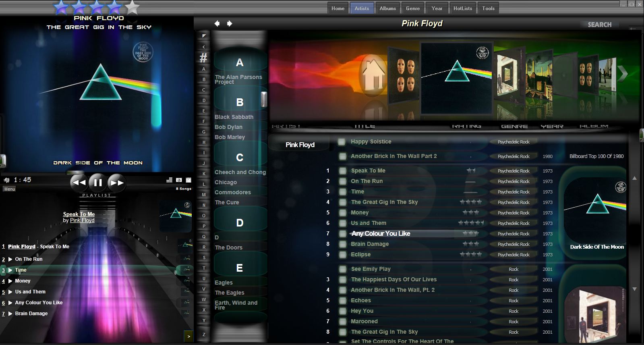Rewind with the previous track button
This screenshot has width=644, height=345.
[79, 183]
